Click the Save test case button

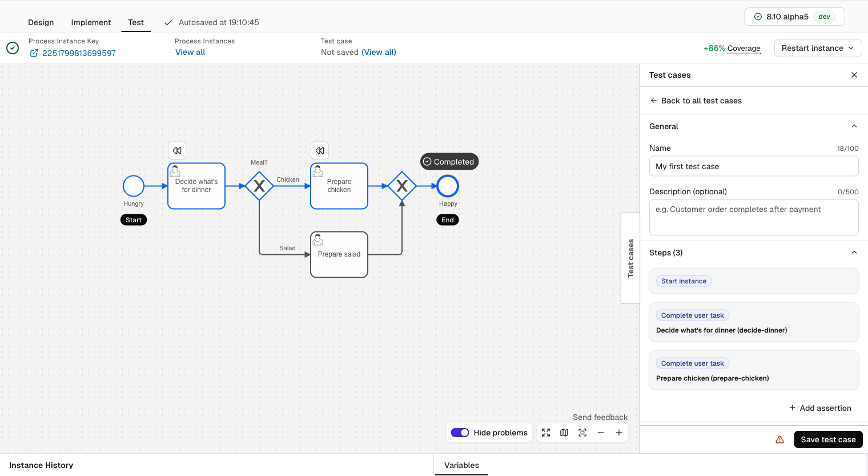[x=828, y=439]
